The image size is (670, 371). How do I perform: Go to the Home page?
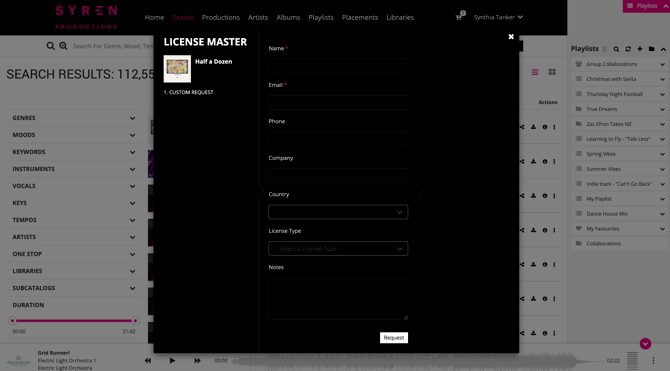tap(154, 18)
